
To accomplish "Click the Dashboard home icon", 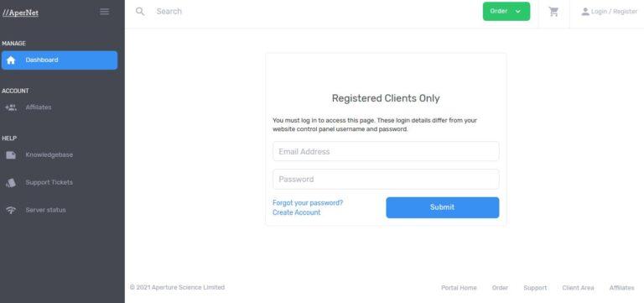I will tap(11, 60).
